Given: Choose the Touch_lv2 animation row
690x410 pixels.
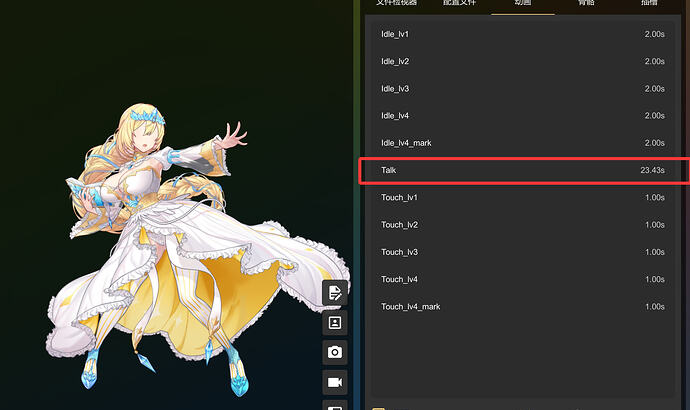Looking at the screenshot, I should [x=522, y=225].
